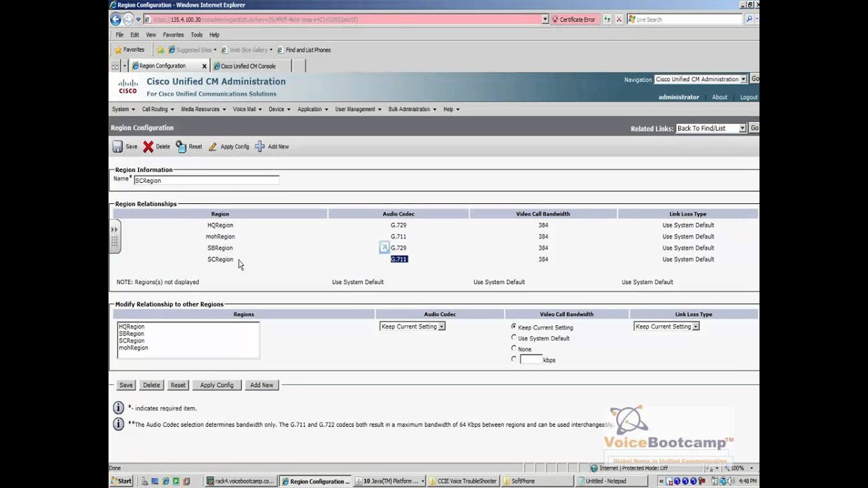Click the Certificate Error shield indicator
This screenshot has height=488, width=868.
pyautogui.click(x=573, y=20)
